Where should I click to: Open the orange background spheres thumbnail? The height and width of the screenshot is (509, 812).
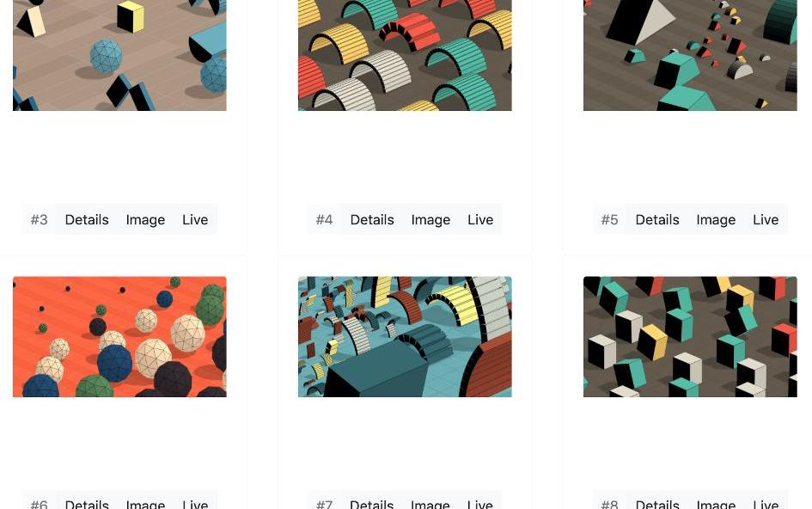[119, 337]
